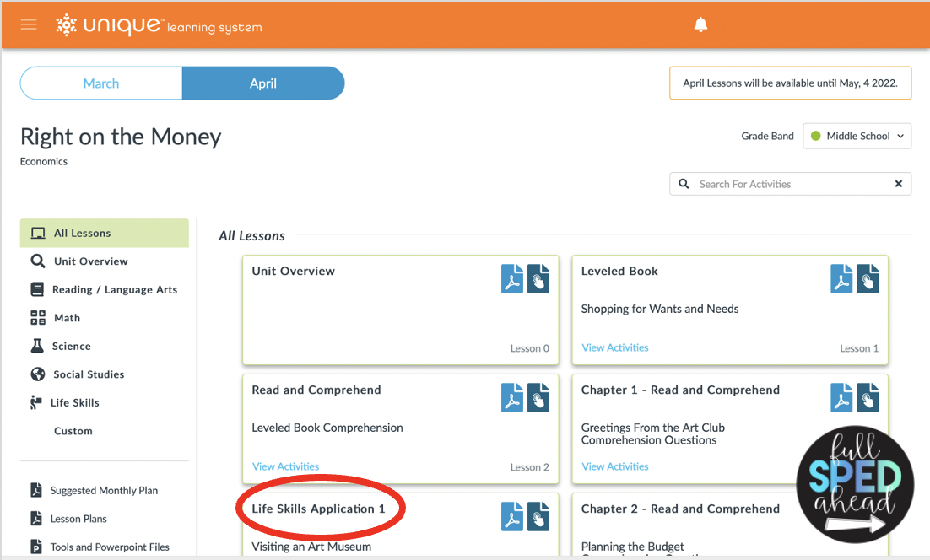The width and height of the screenshot is (930, 560).
Task: Select the April month toggle
Action: pos(263,83)
